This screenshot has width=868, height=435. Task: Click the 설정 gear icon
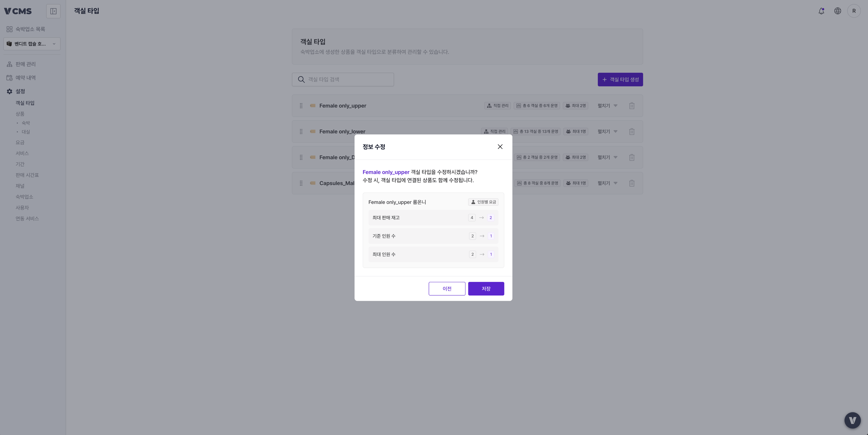pyautogui.click(x=10, y=92)
